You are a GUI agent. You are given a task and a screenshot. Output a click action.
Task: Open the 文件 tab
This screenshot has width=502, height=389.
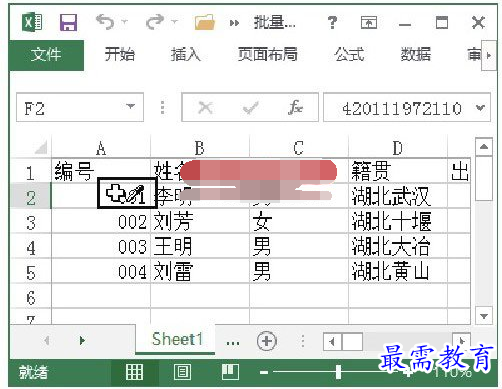(x=46, y=55)
